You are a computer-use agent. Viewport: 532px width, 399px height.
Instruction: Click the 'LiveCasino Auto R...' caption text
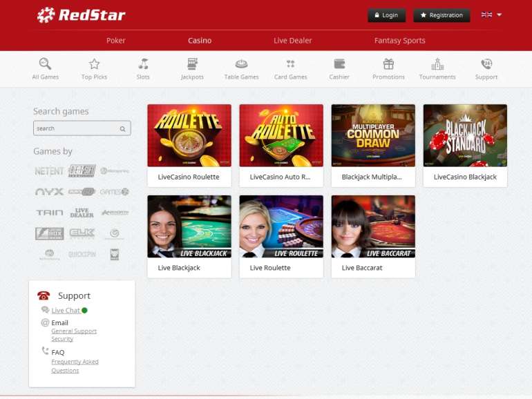click(x=280, y=177)
